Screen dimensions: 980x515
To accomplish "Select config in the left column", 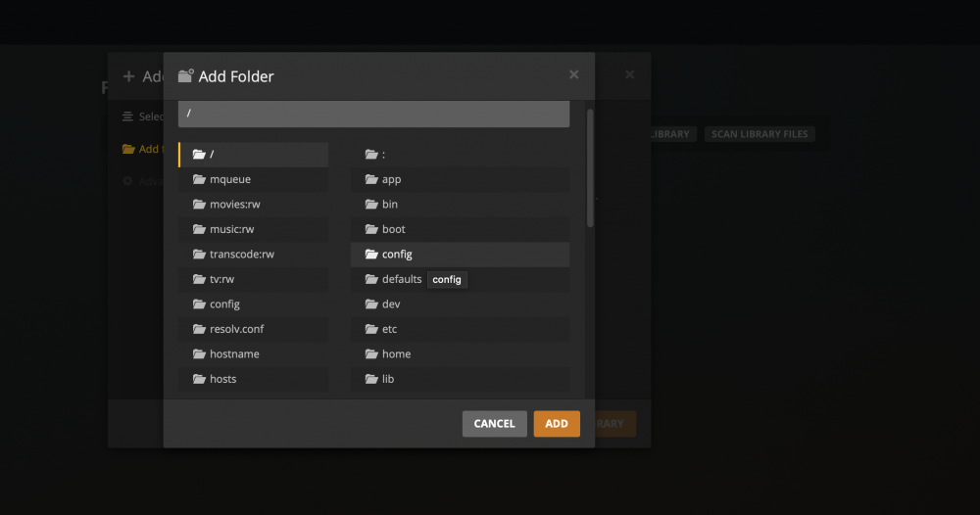I will point(253,304).
